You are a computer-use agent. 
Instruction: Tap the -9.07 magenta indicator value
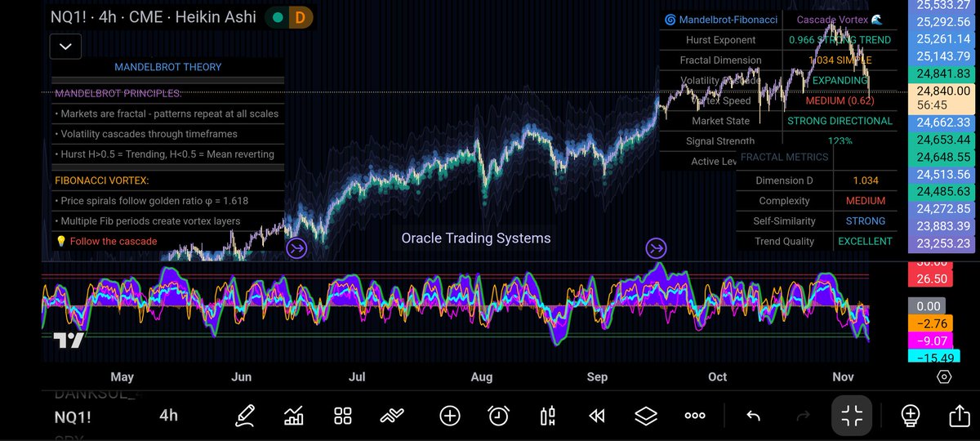[932, 341]
